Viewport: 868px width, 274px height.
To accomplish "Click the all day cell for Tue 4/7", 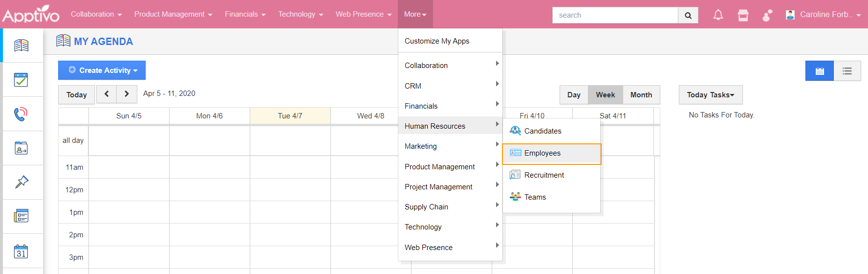I will point(290,140).
